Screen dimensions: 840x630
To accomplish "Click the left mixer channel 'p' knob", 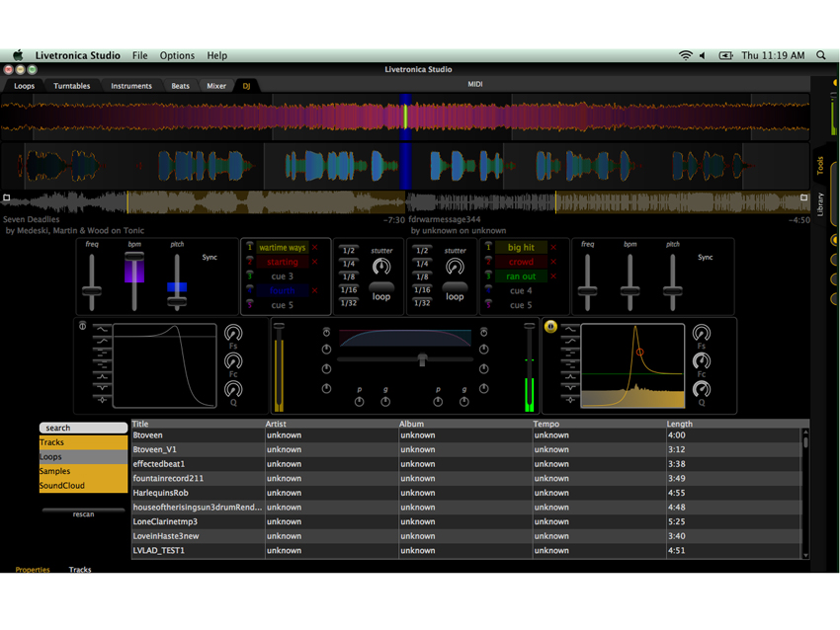I will point(359,402).
